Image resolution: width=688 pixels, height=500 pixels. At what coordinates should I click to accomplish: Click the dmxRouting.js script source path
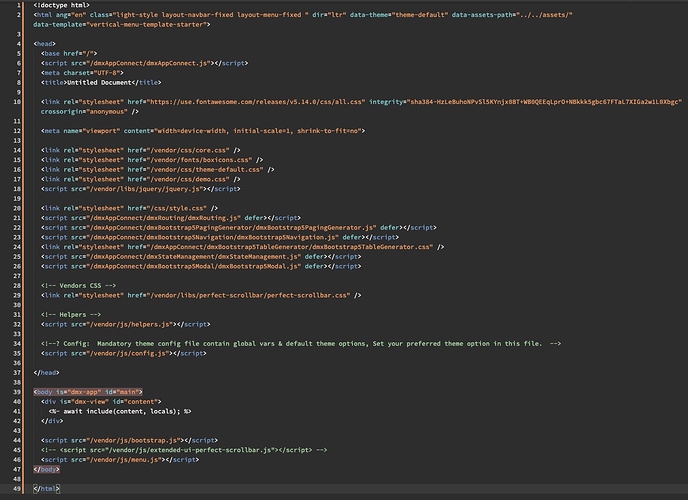165,218
